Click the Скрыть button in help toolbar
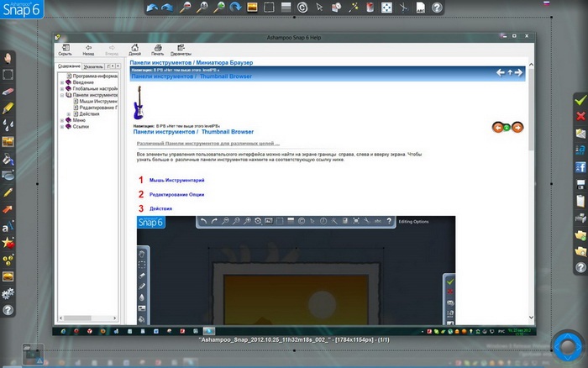 coord(66,50)
